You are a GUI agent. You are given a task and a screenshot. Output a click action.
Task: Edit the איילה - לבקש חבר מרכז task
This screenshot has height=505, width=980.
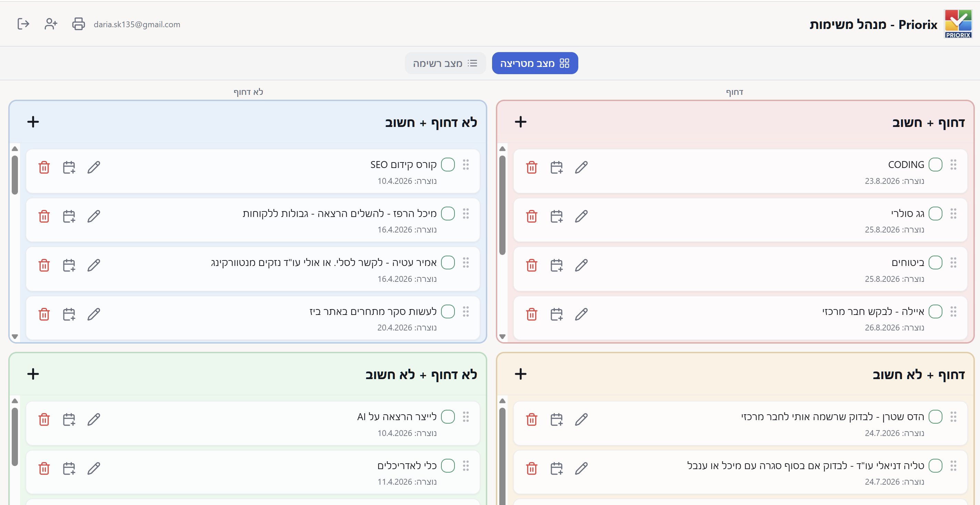pos(581,314)
